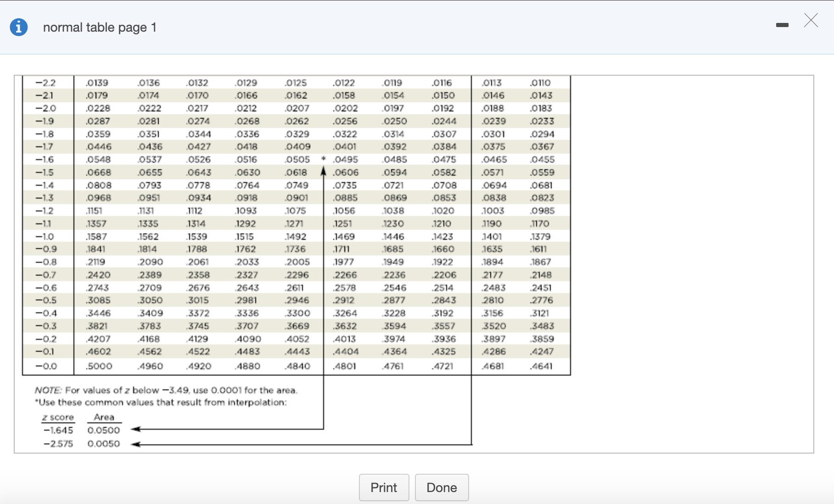Click the value .4247 in row −0.1
The width and height of the screenshot is (834, 504).
pyautogui.click(x=542, y=352)
